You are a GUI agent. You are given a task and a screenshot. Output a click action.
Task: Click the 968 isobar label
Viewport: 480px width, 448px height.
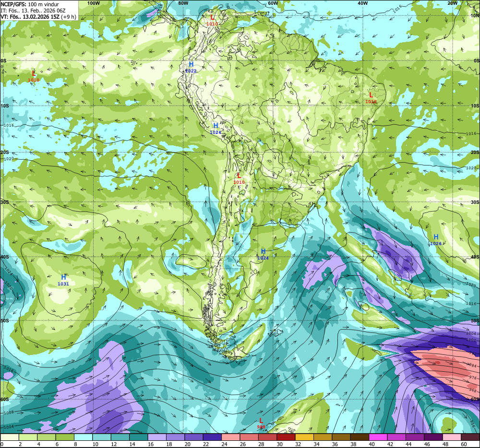[473, 390]
